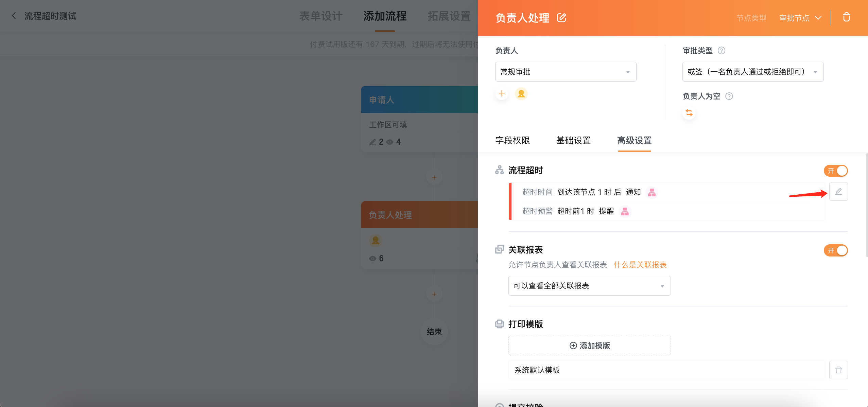Click the yellow user avatar under 负责人

[521, 93]
